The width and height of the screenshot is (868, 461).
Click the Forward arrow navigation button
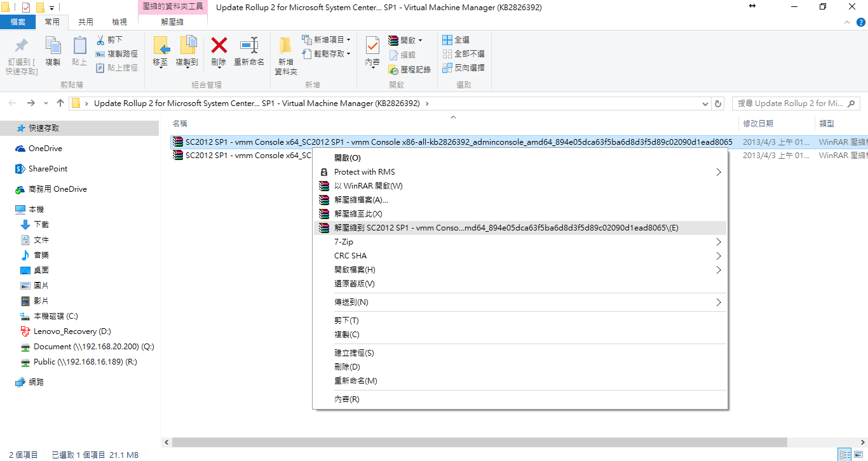click(31, 103)
